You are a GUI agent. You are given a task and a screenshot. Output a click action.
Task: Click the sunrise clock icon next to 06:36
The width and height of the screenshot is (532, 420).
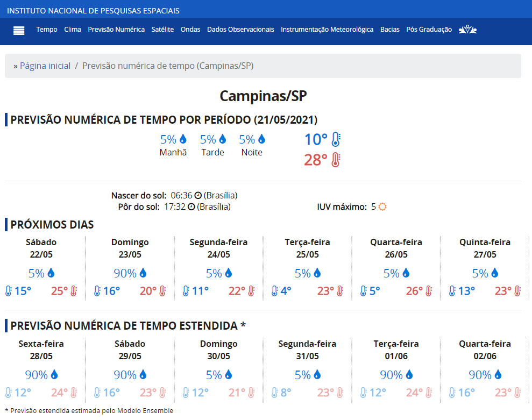click(x=198, y=195)
